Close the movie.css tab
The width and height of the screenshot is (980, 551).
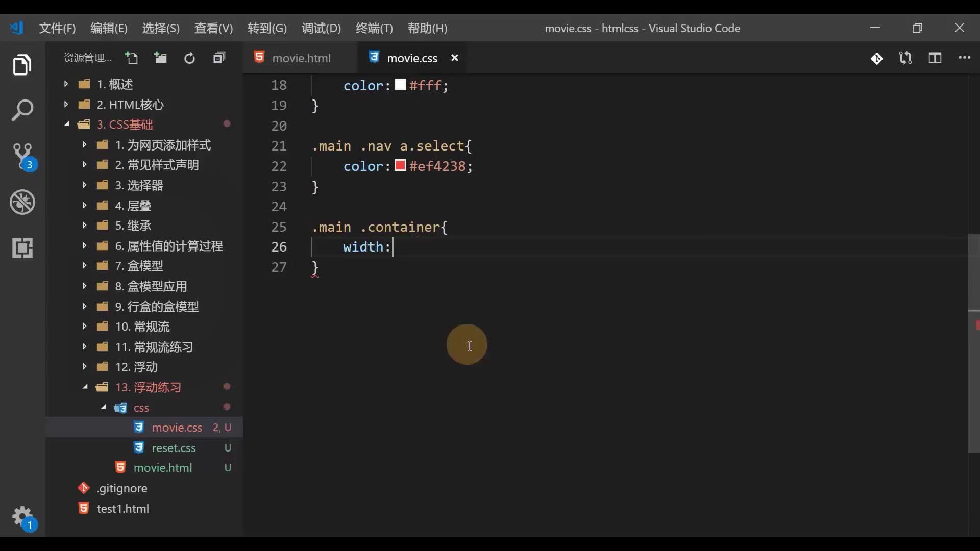[455, 58]
